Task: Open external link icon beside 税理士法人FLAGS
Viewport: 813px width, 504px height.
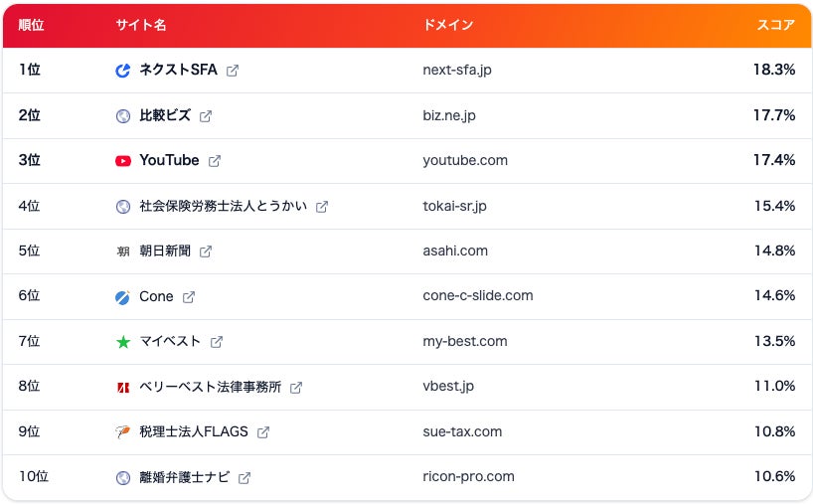Action: pos(262,431)
